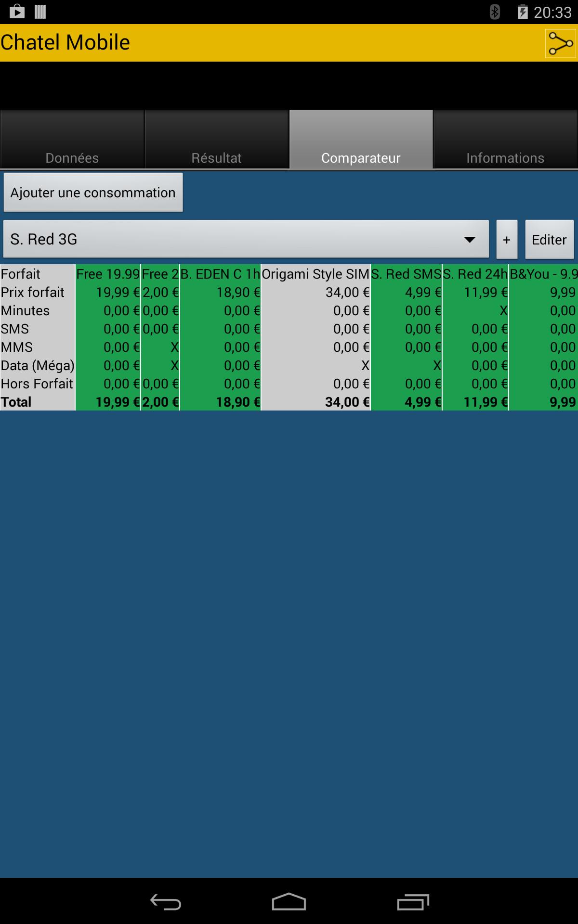Click the MMS row label
Image resolution: width=578 pixels, height=924 pixels.
(x=17, y=347)
